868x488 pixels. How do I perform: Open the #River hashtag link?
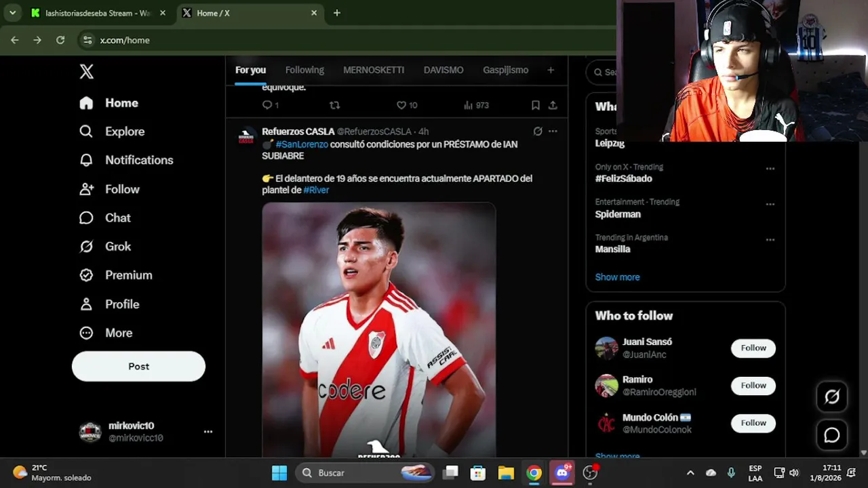(316, 190)
